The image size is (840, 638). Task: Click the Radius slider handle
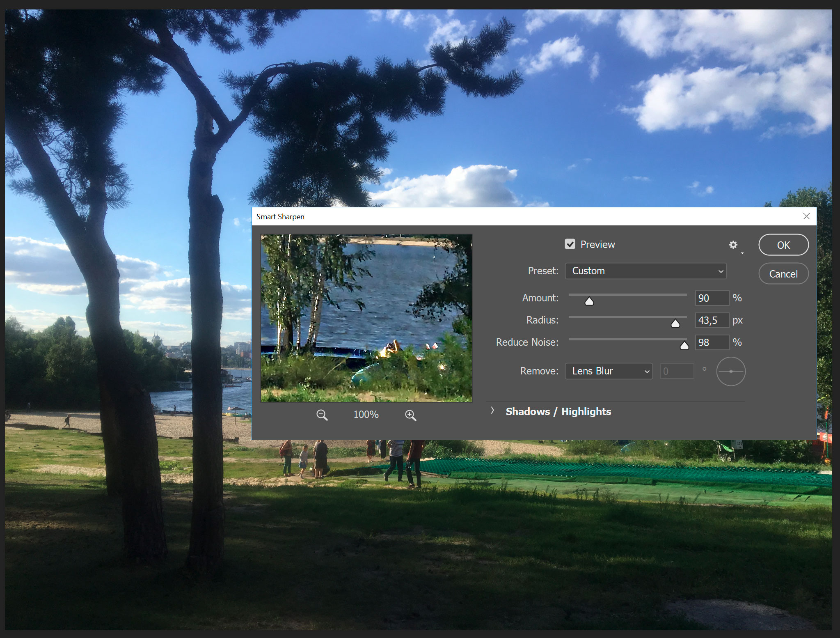coord(675,324)
